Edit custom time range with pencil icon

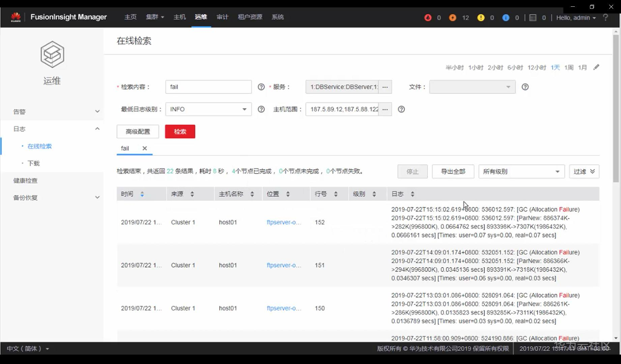pyautogui.click(x=596, y=67)
